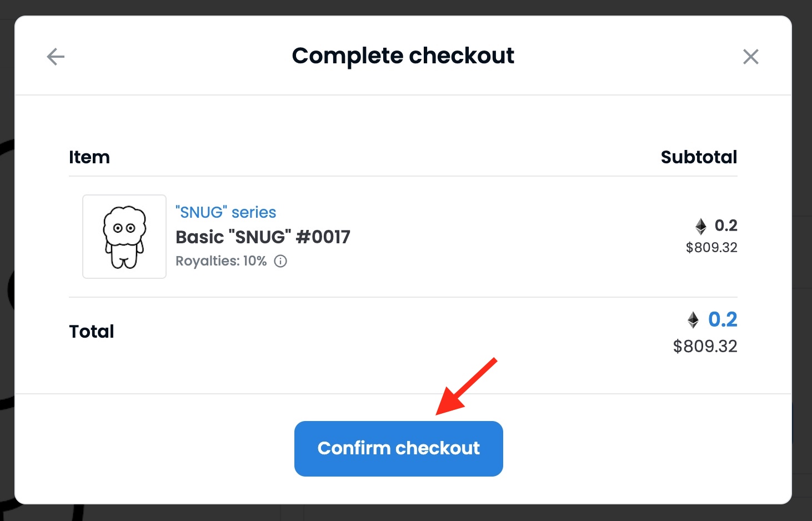The width and height of the screenshot is (812, 521).
Task: Click the Total label
Action: (92, 332)
